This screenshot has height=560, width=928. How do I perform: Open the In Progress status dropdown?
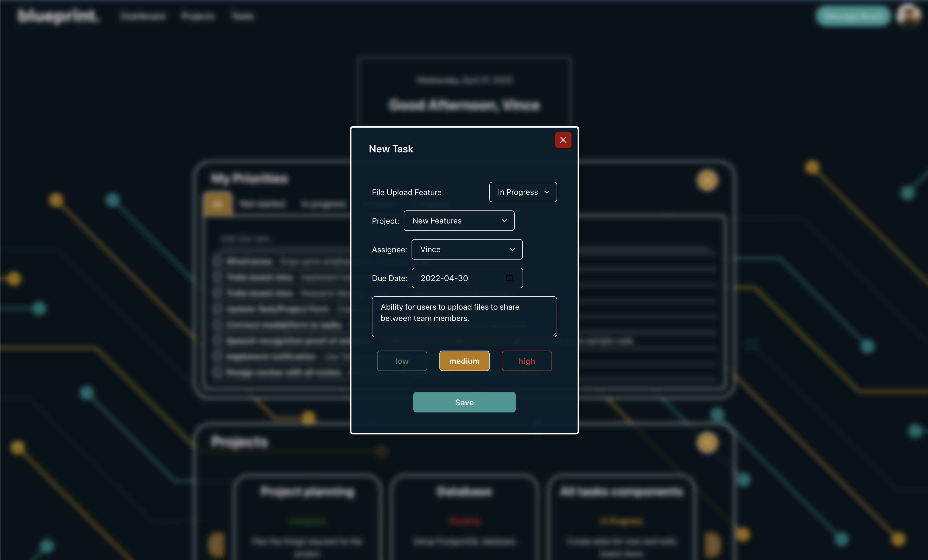pyautogui.click(x=523, y=192)
